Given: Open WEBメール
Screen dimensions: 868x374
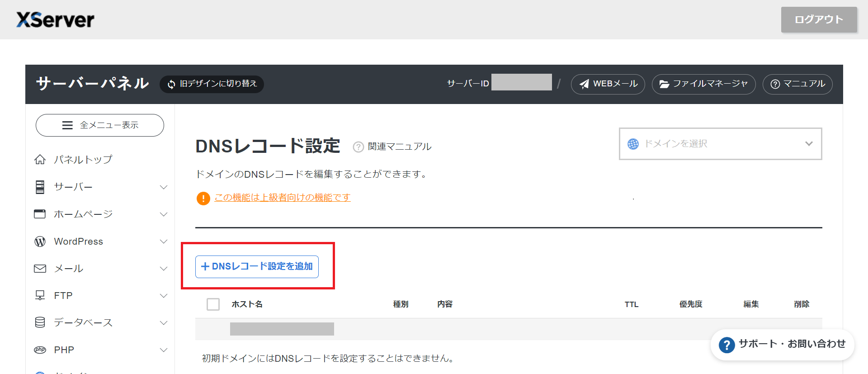Looking at the screenshot, I should [608, 84].
